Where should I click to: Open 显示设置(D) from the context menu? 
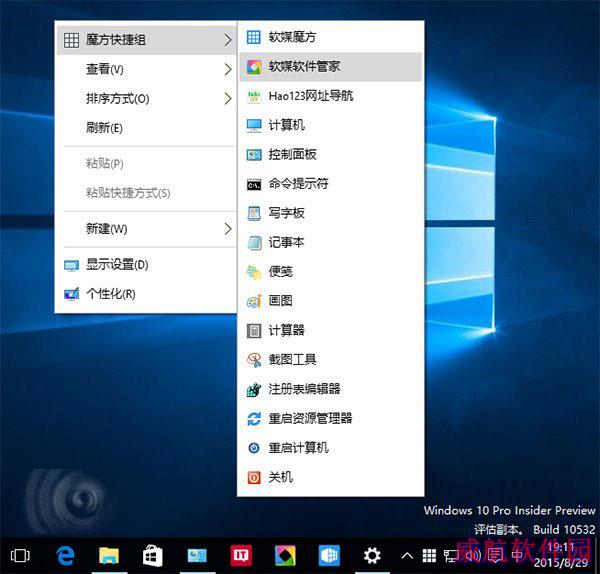point(146,265)
